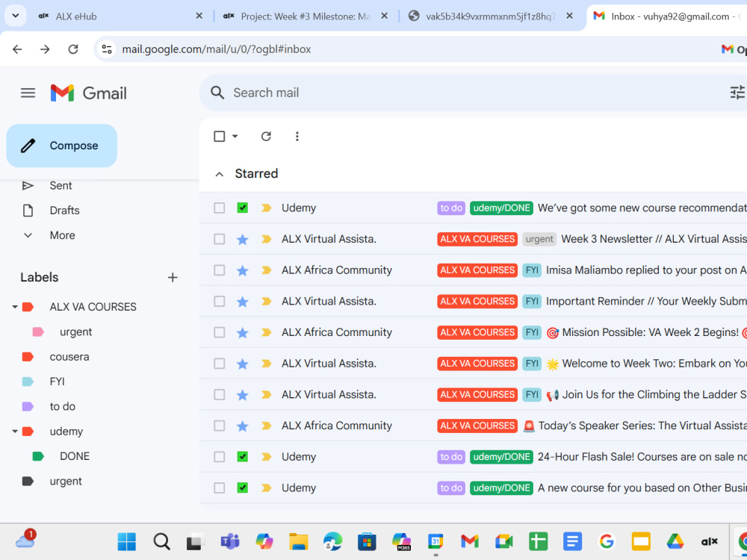Unstar the Join Us for Climbing the Ladder email
Viewport: 747px width, 560px height.
pos(243,395)
